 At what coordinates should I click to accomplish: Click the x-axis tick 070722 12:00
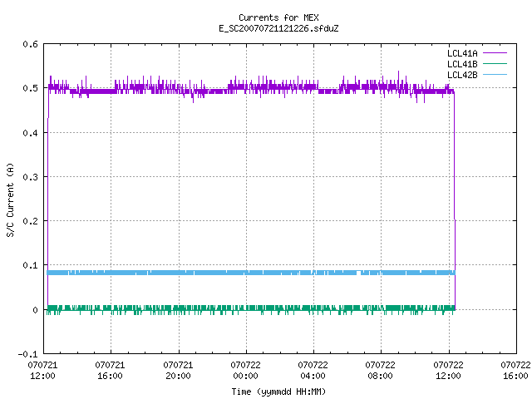coord(448,370)
